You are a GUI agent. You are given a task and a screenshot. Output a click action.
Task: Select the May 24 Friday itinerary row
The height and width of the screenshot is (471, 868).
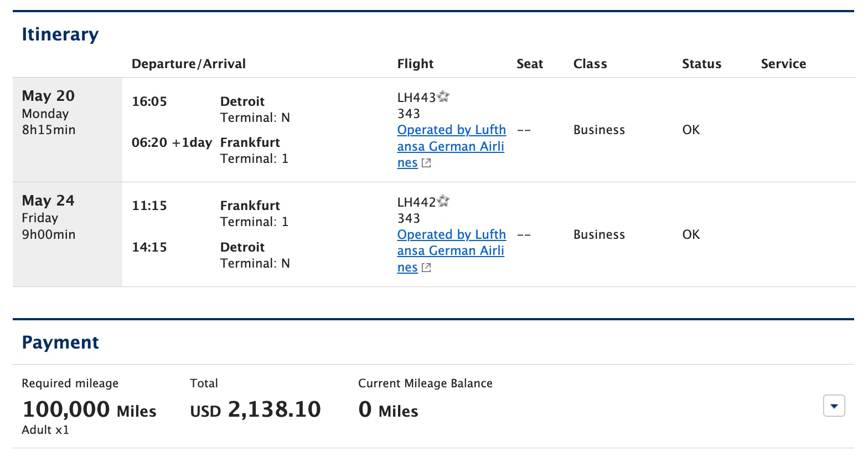pos(66,234)
